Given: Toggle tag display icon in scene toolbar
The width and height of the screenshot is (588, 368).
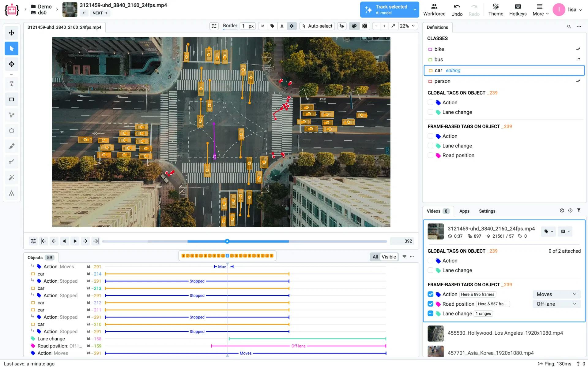Looking at the screenshot, I should 272,26.
